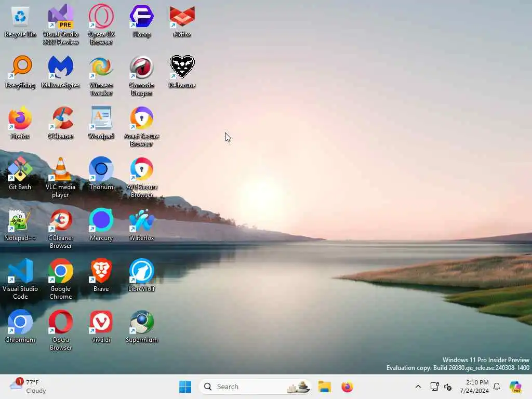This screenshot has height=399, width=532.
Task: Select Visual Studio 2022 Preview shortcut
Action: [60, 24]
